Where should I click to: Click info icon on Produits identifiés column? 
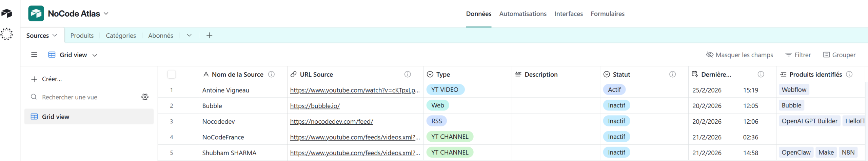coord(849,74)
